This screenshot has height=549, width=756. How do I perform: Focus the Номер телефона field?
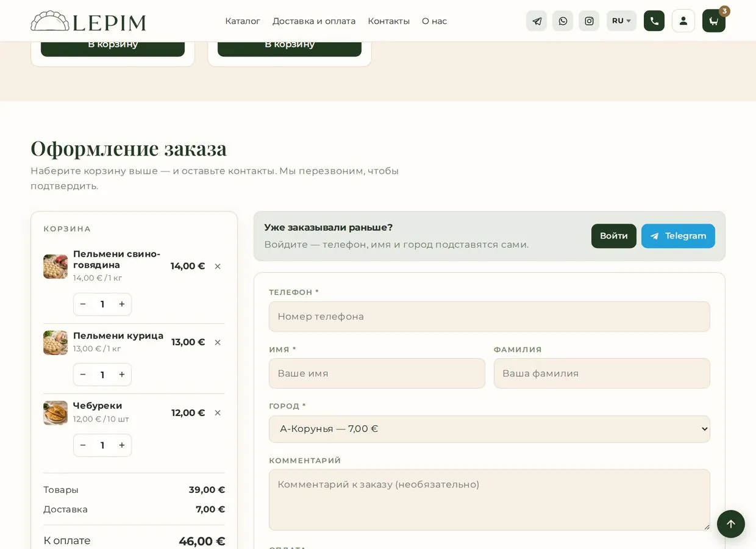tap(490, 317)
